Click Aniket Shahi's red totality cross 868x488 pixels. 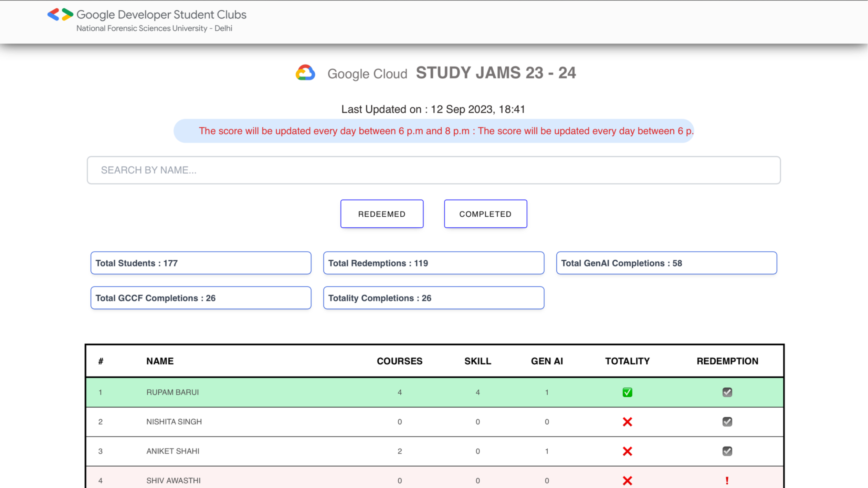pyautogui.click(x=627, y=451)
